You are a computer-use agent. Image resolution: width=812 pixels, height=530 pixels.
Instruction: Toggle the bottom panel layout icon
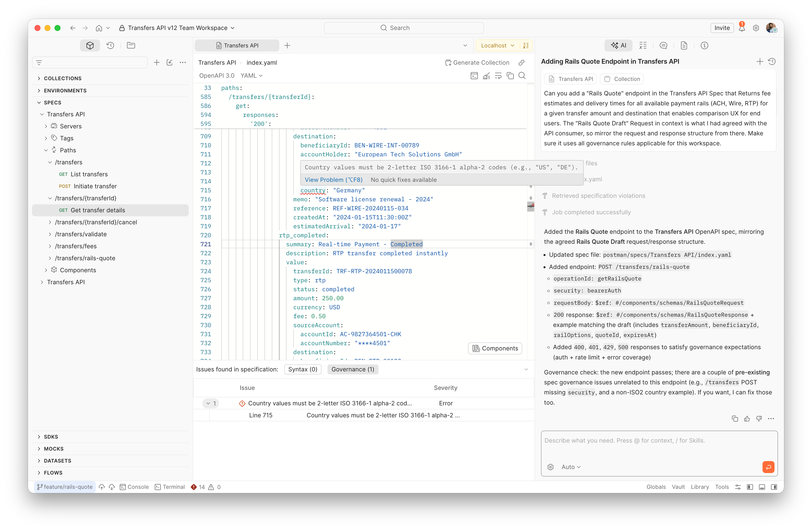click(x=762, y=487)
